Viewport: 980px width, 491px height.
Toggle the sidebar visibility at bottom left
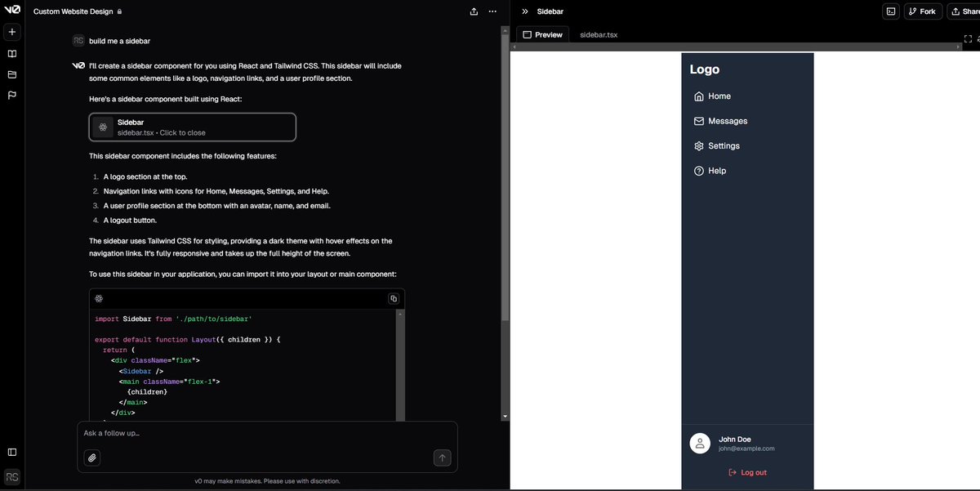11,451
